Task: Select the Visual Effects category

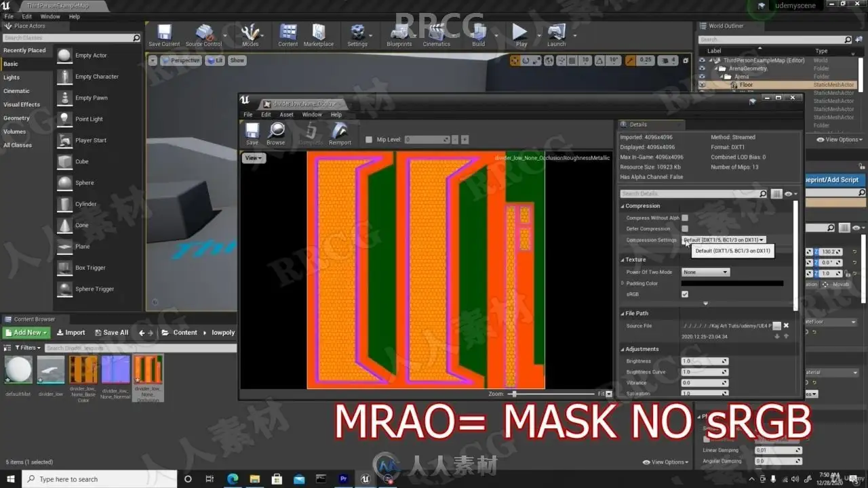Action: 22,104
